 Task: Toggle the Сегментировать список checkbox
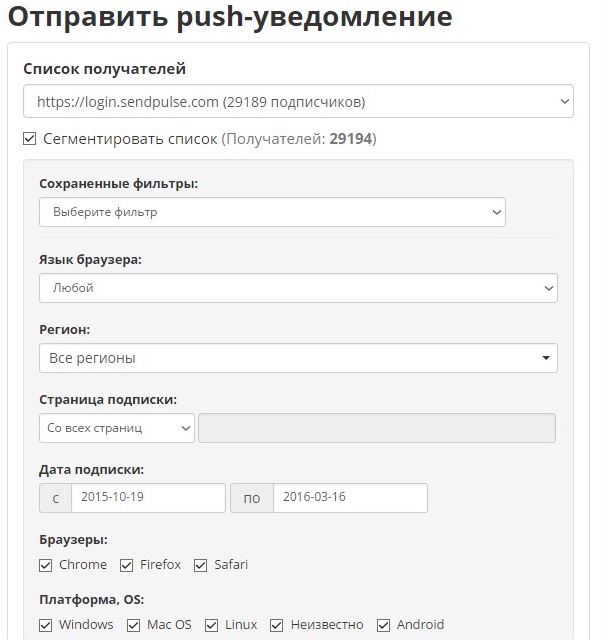[x=30, y=139]
